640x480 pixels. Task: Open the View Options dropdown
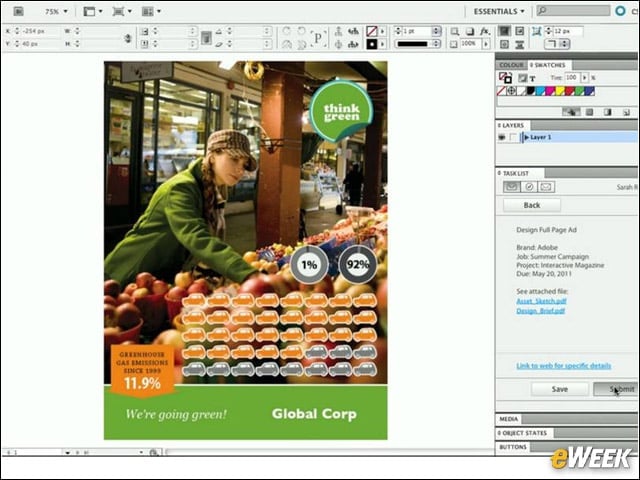pyautogui.click(x=93, y=11)
